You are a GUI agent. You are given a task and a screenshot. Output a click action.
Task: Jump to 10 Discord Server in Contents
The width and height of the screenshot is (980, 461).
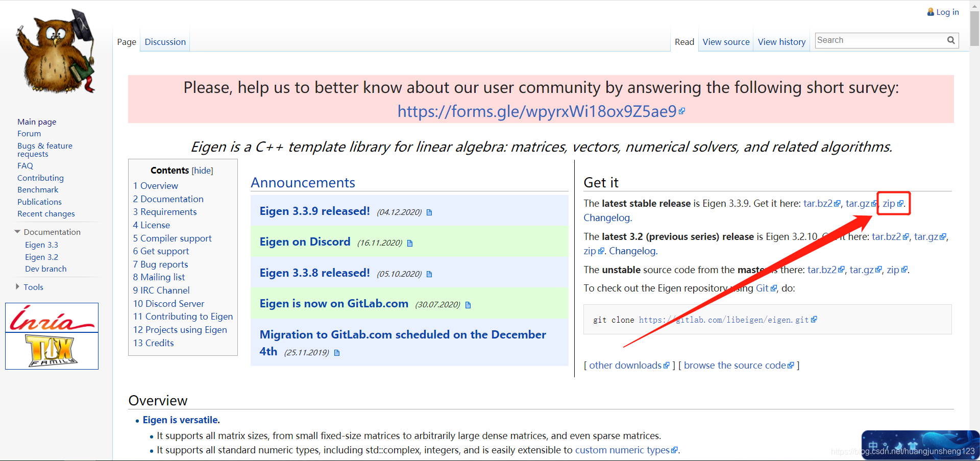coord(169,304)
